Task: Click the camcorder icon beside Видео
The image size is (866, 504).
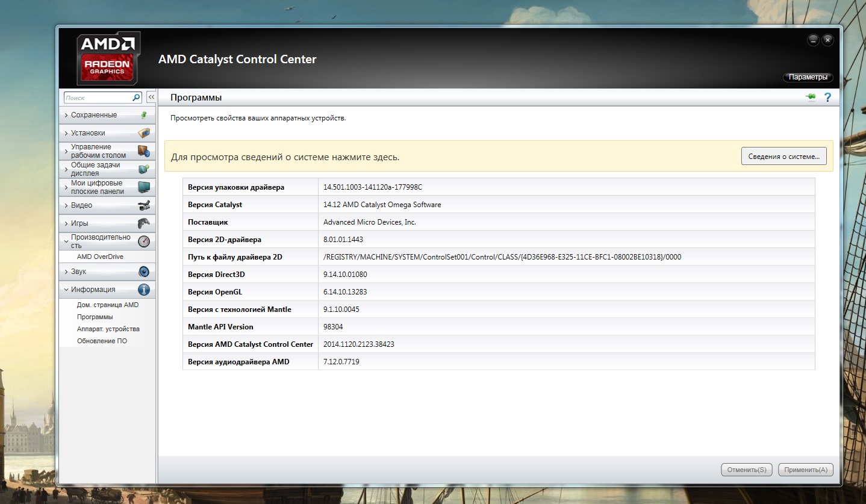Action: (143, 205)
